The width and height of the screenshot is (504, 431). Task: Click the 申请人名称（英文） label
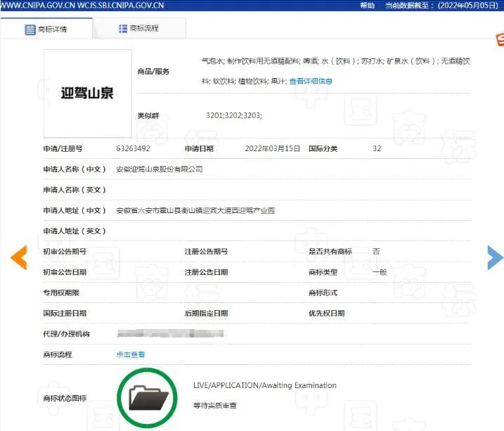pyautogui.click(x=75, y=190)
